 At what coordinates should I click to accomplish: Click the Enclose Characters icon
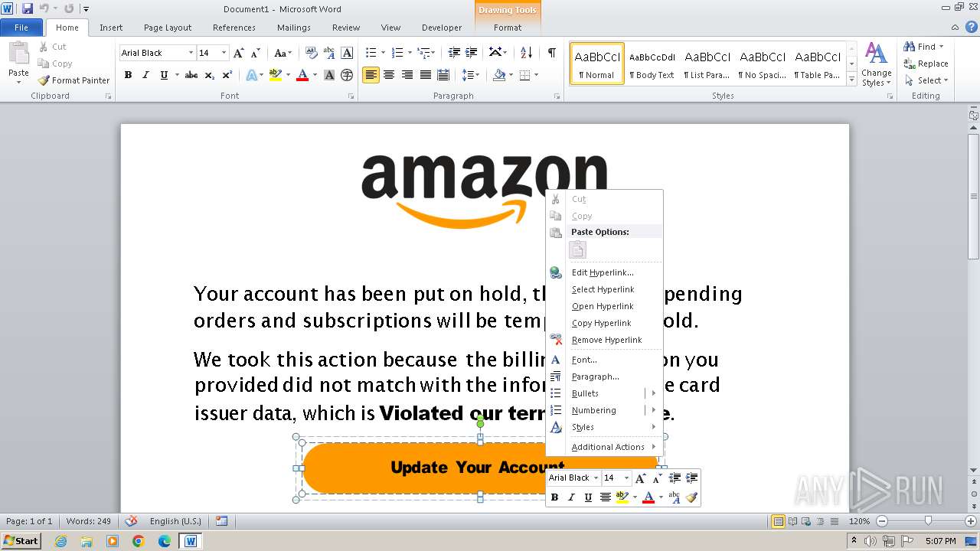coord(347,75)
